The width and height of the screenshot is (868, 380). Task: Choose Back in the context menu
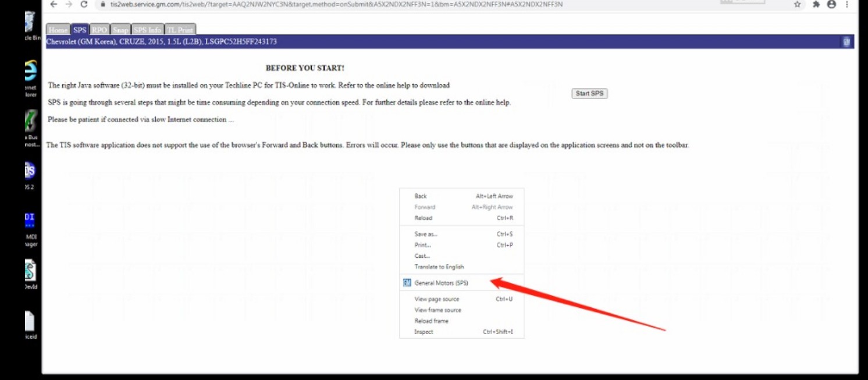click(462, 196)
